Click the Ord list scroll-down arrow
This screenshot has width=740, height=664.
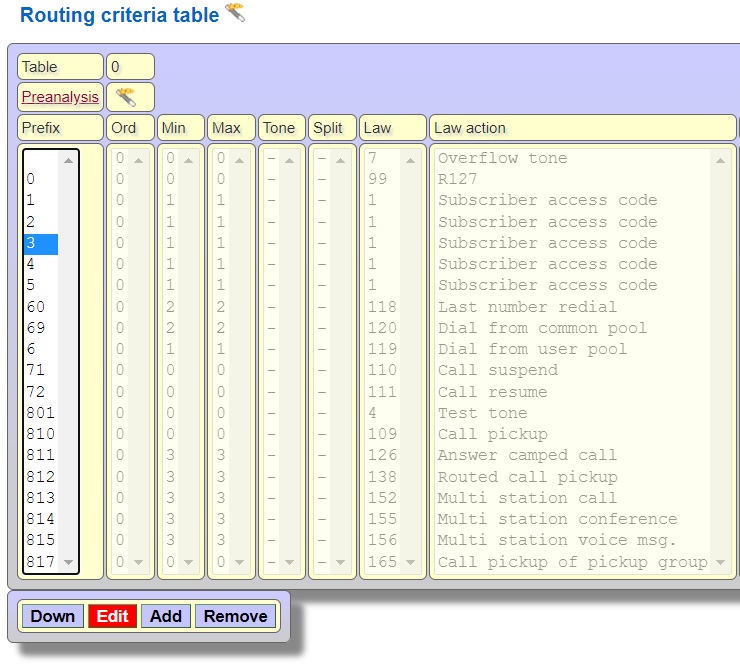pyautogui.click(x=138, y=562)
